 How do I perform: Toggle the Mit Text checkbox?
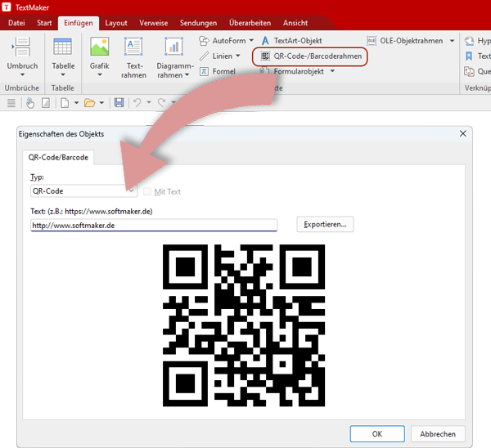click(x=147, y=191)
